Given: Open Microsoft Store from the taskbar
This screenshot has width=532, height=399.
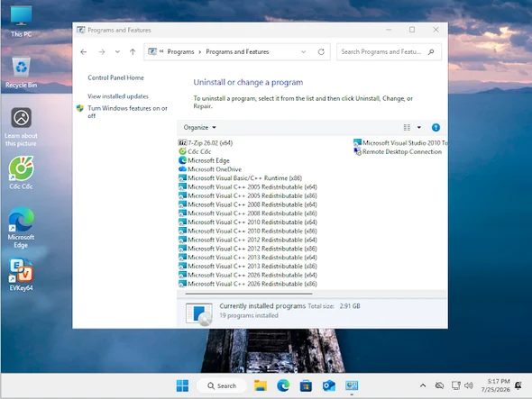Looking at the screenshot, I should click(x=306, y=385).
